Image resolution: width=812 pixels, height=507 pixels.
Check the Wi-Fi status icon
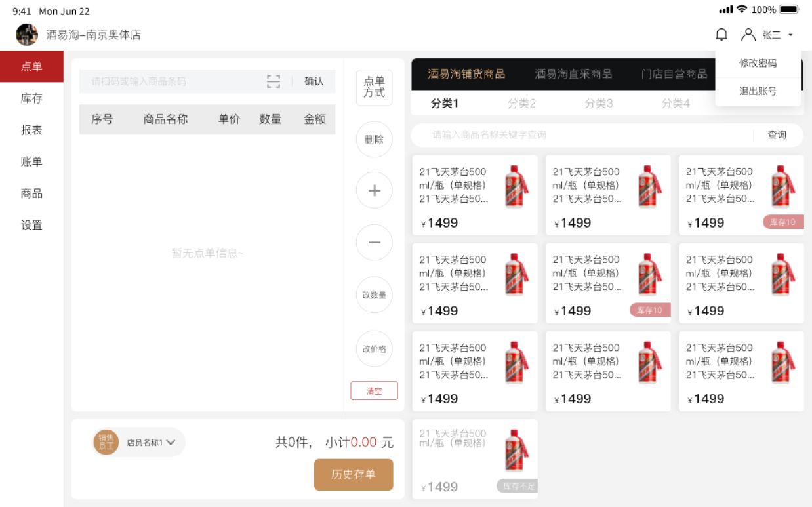click(x=742, y=10)
